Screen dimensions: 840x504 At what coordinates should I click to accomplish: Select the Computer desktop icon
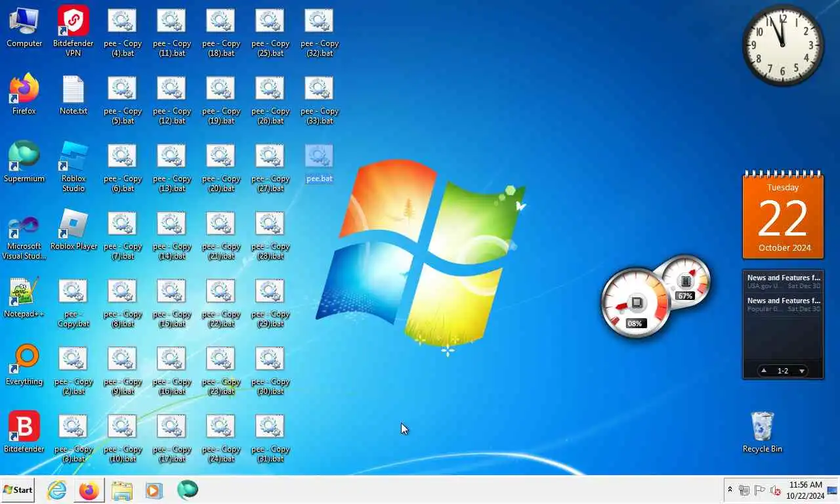(x=24, y=28)
